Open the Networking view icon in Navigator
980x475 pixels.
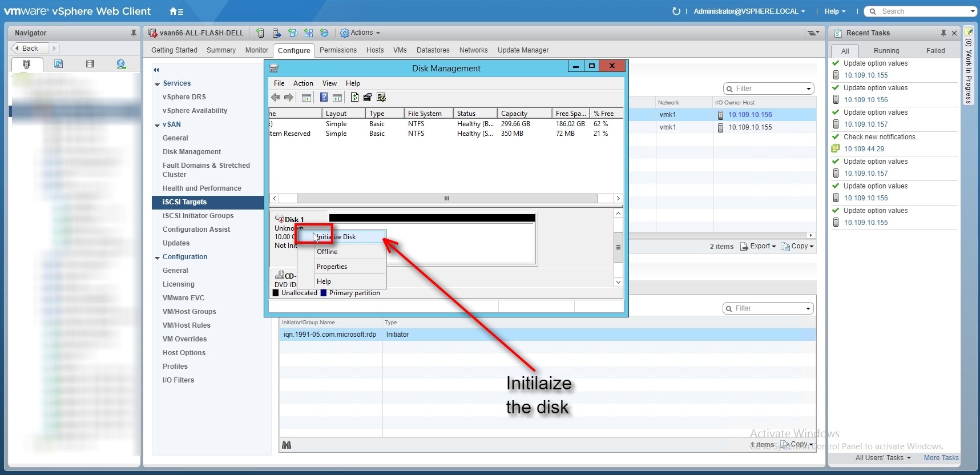[121, 64]
